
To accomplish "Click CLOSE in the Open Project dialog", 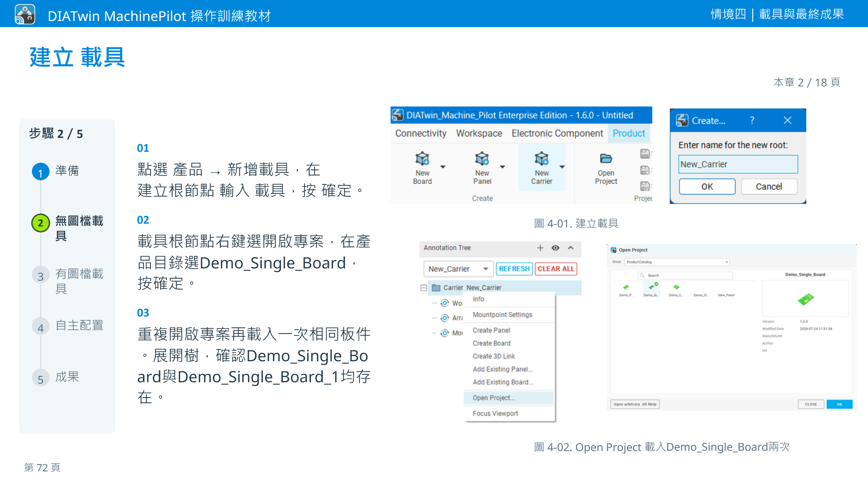I will click(811, 404).
